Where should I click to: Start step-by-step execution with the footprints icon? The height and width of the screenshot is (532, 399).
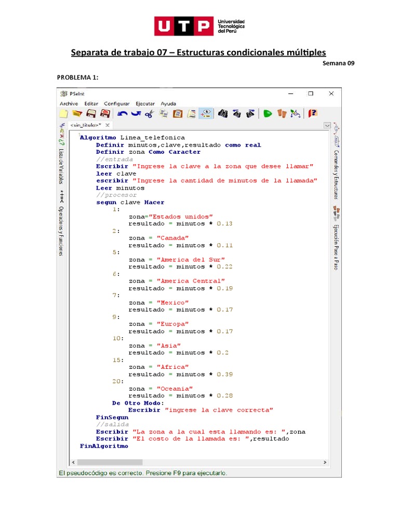coord(282,113)
